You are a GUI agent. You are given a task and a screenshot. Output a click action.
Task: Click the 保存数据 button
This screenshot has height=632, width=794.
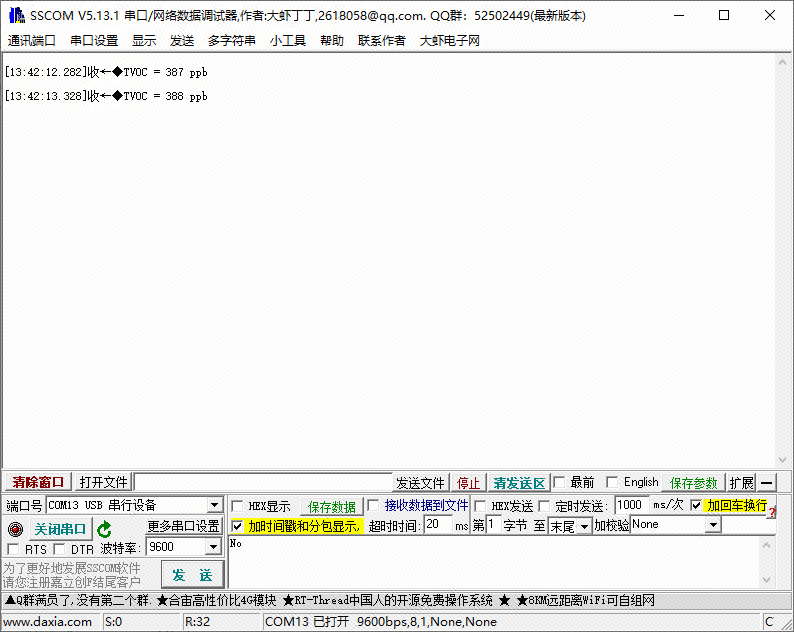pyautogui.click(x=332, y=507)
